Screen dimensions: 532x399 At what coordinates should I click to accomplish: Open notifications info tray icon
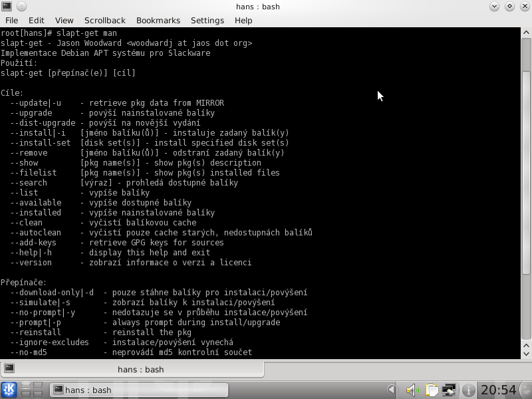click(468, 390)
